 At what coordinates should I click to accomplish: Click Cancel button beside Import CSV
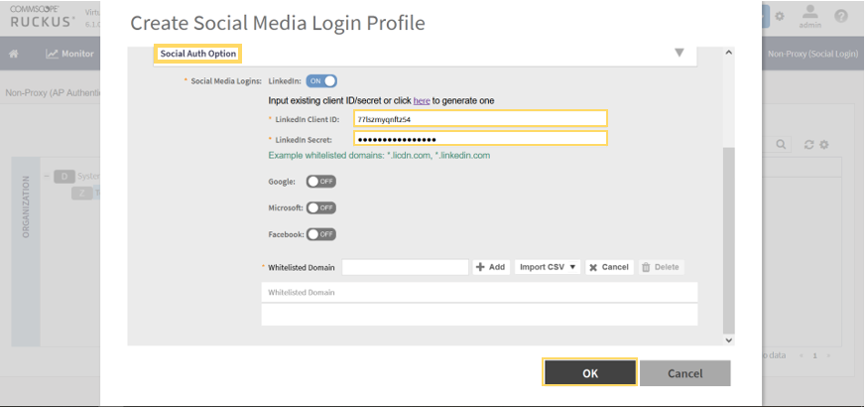tap(609, 267)
